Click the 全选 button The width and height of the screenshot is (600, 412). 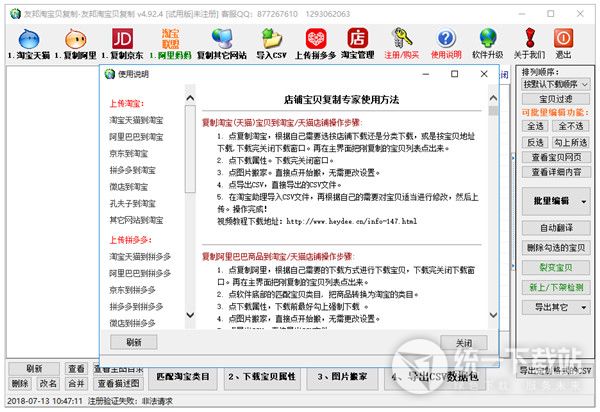click(535, 126)
